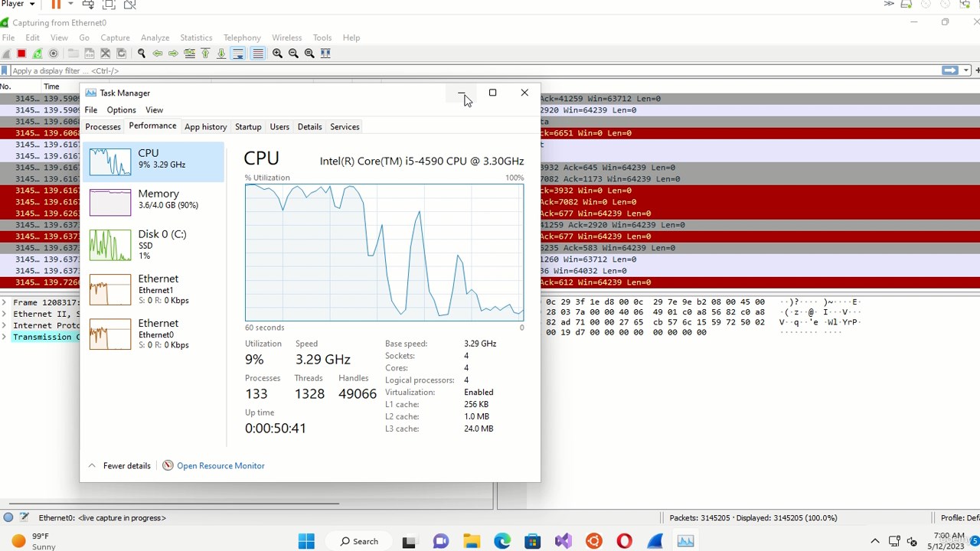Expand Transmission Control Protocol row
Viewport: 980px width, 551px height.
coord(4,337)
